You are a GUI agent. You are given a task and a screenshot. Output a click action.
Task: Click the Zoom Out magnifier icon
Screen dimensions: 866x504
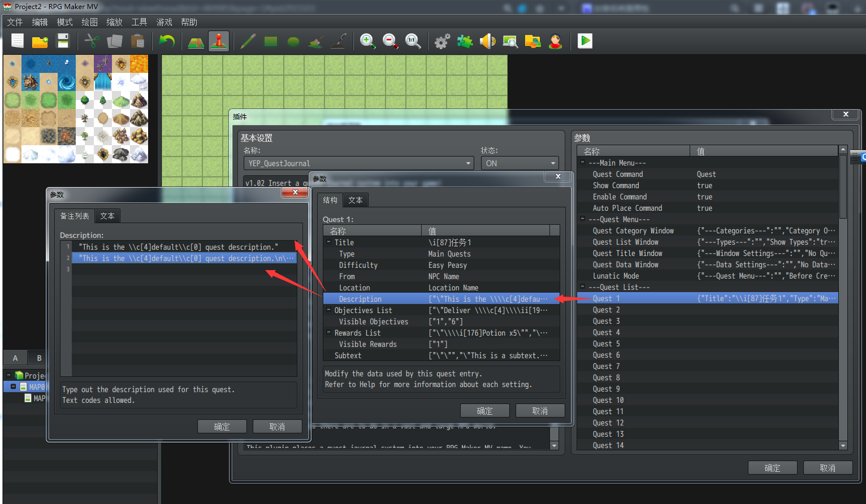click(391, 41)
